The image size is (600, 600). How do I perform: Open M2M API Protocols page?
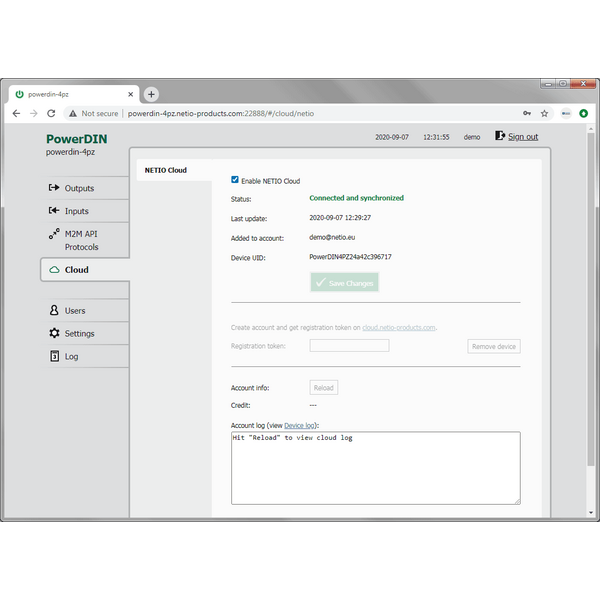(80, 240)
